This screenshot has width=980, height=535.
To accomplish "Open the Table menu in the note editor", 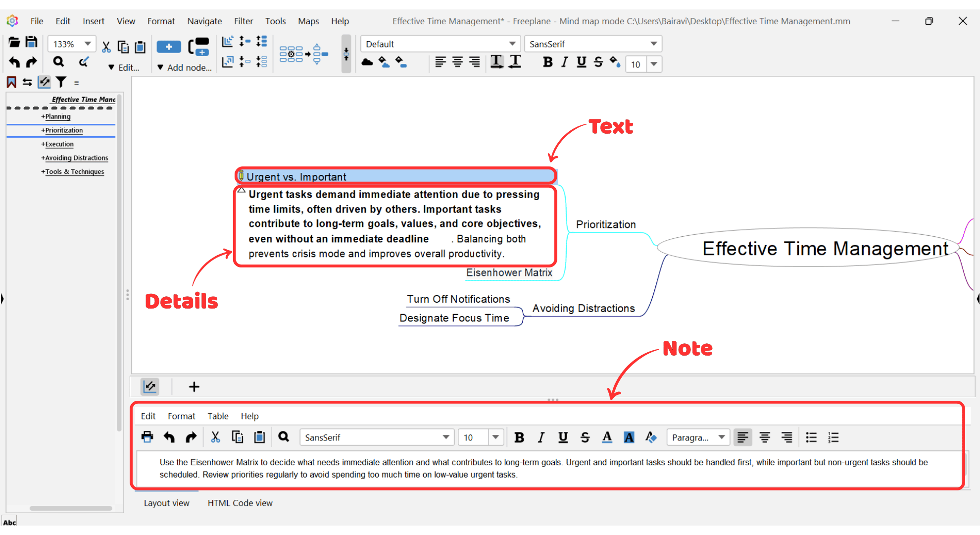I will tap(218, 416).
